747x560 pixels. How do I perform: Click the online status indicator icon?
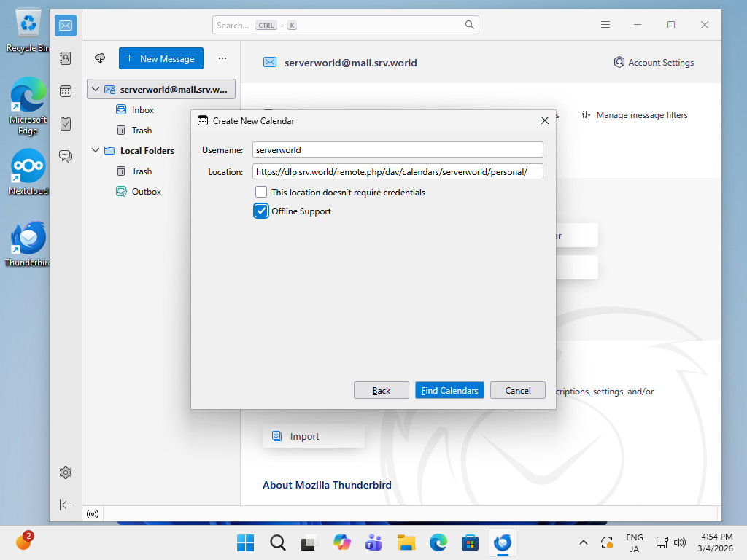(x=93, y=514)
